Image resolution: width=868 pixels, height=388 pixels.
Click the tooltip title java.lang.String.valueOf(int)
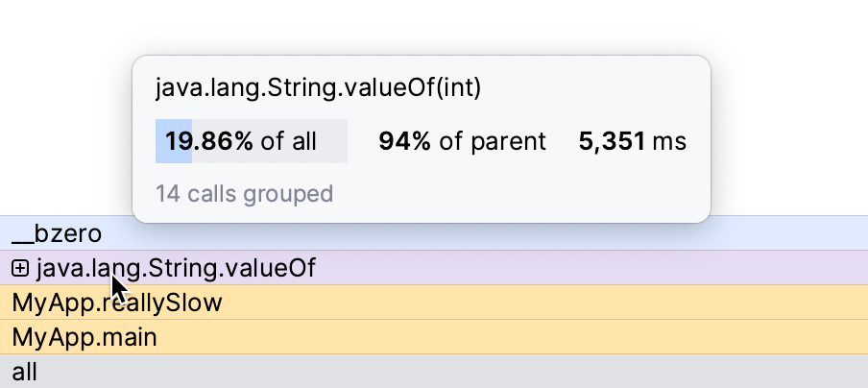318,88
